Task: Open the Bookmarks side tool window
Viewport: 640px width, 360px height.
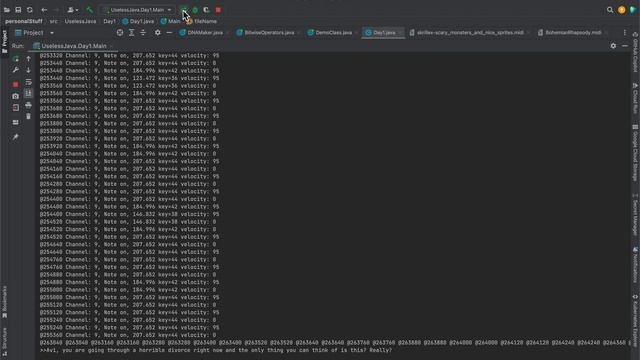Action: tap(4, 302)
